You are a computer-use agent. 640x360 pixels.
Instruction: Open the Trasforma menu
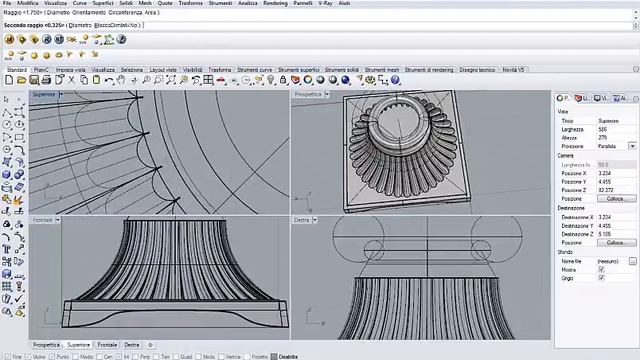190,3
